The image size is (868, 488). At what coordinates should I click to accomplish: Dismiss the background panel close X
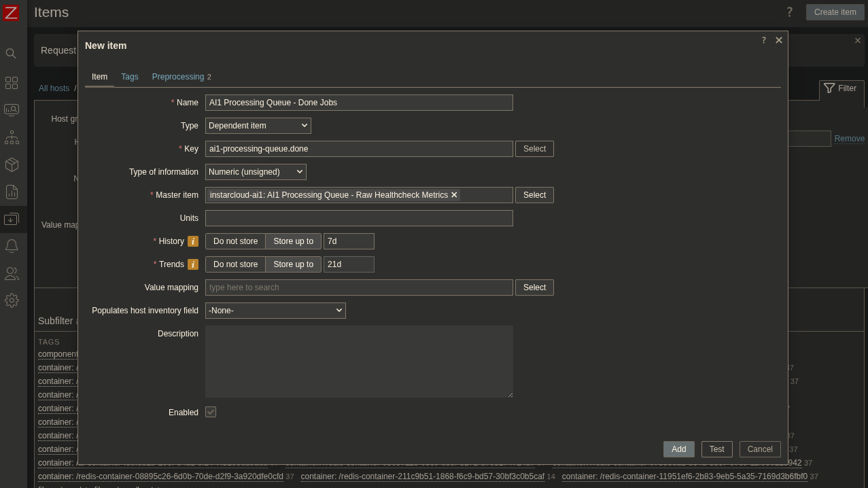coord(858,41)
